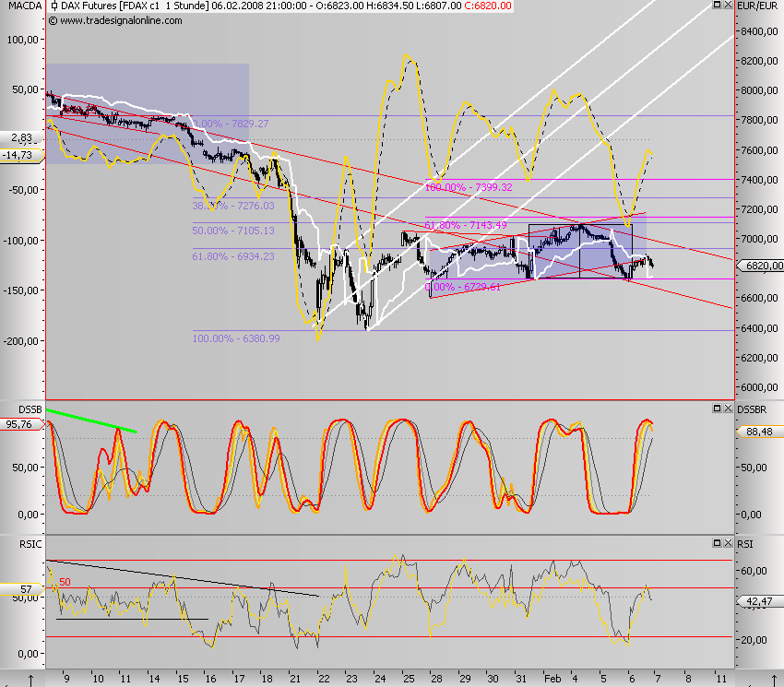Click the DSSBR value tag 88,48
784x687 pixels.
tap(760, 432)
